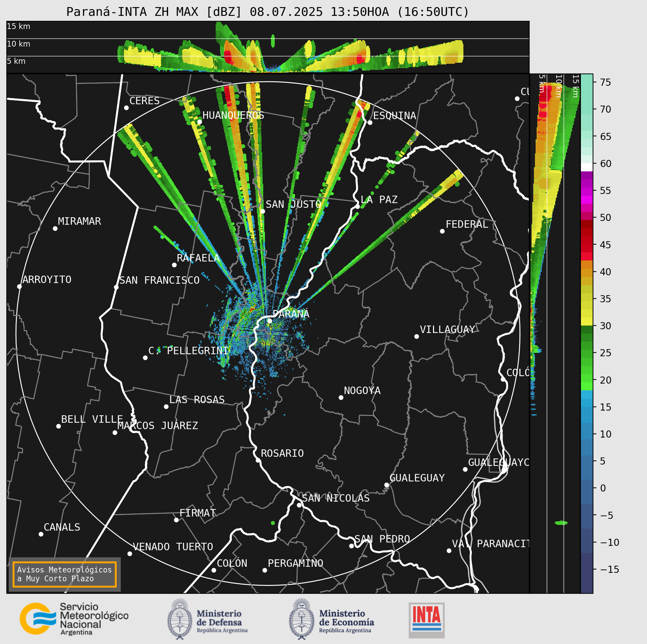Click the LAS ROSAS label
Image resolution: width=647 pixels, height=644 pixels.
point(197,399)
